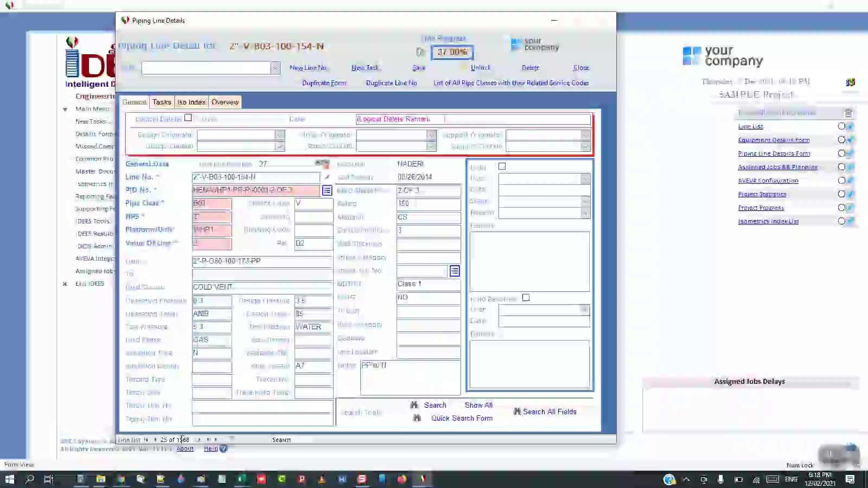868x488 pixels.
Task: Select the Line List radio button
Action: click(x=841, y=126)
